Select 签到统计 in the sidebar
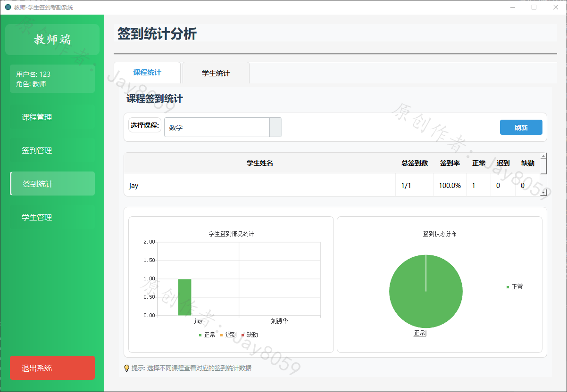 52,184
